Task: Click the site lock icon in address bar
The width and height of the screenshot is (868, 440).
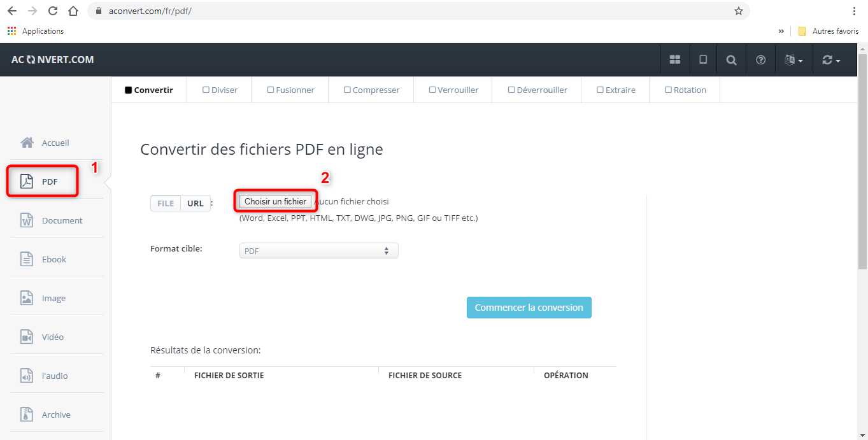Action: tap(99, 11)
